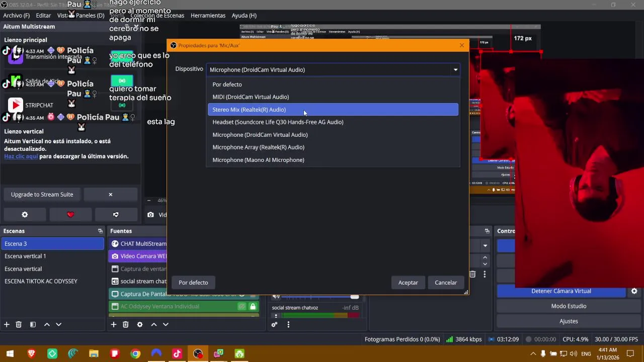The height and width of the screenshot is (362, 644).
Task: Open Ayuda (H) menu
Action: tap(244, 16)
